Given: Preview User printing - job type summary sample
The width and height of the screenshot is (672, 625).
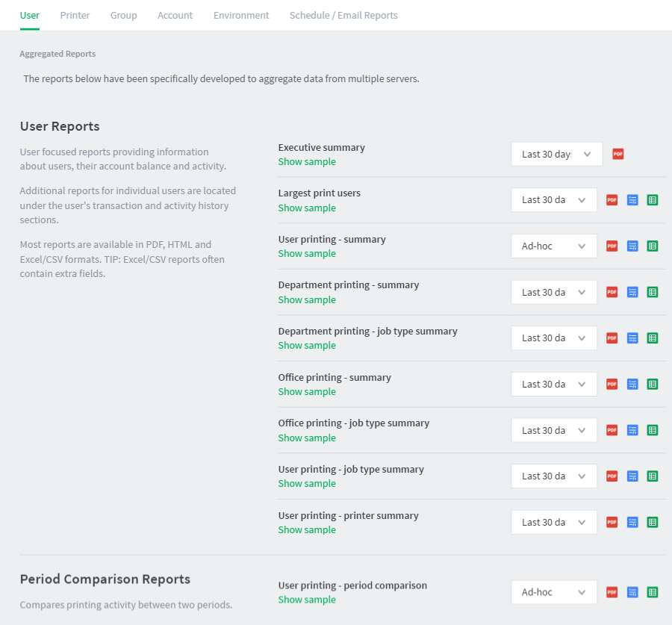Looking at the screenshot, I should (307, 483).
